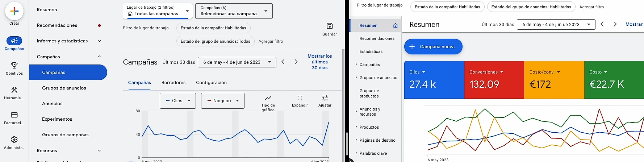The width and height of the screenshot is (644, 162).
Task: Open the Clics metric dropdown in left chart
Action: click(x=178, y=101)
